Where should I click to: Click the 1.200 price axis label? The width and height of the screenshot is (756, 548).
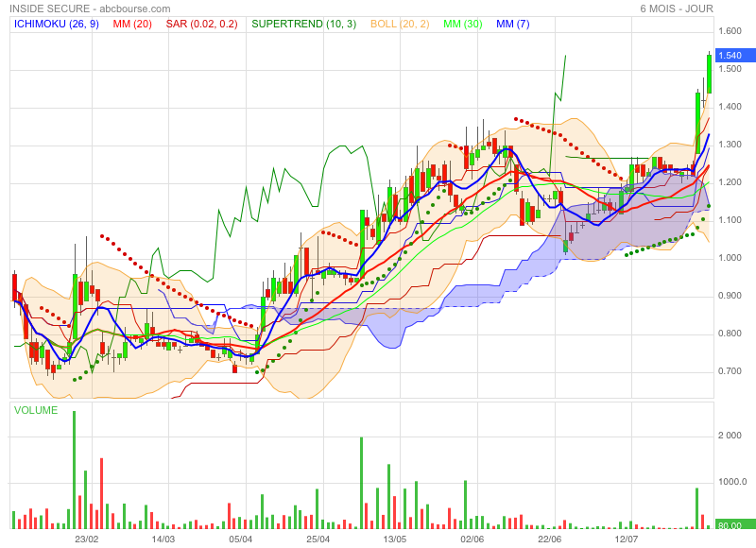pos(730,182)
